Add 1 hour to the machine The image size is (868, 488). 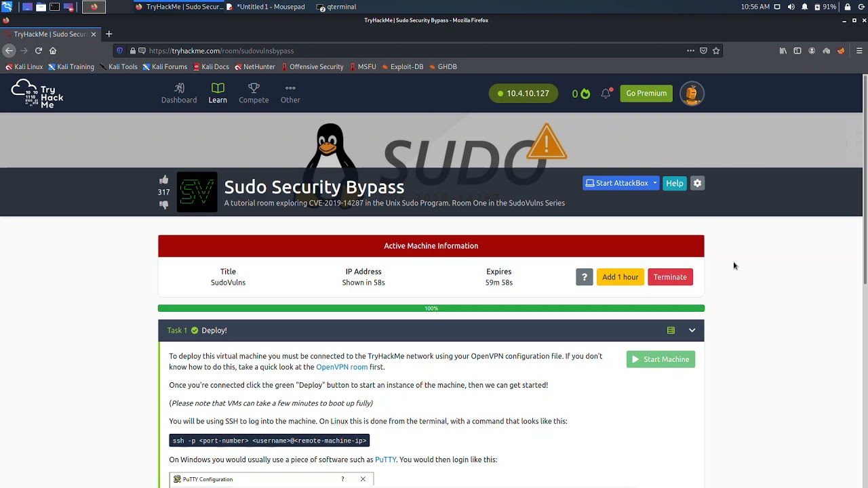[620, 277]
